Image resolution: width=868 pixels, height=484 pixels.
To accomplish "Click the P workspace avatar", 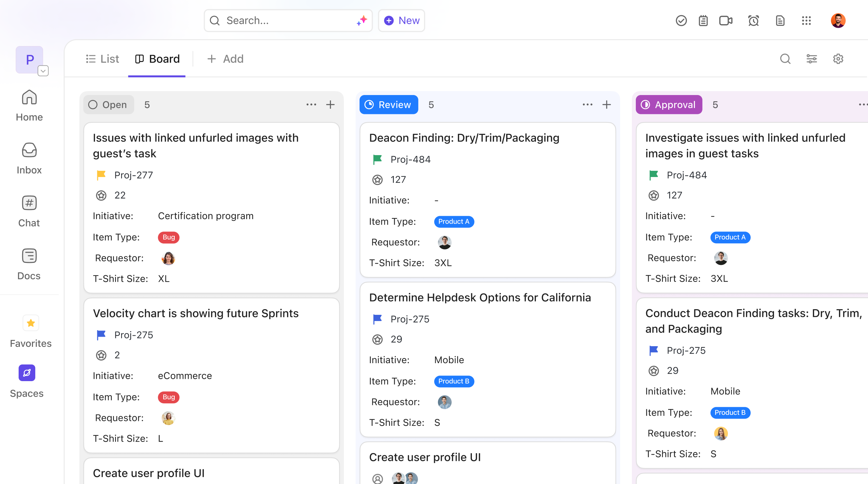I will pos(29,60).
